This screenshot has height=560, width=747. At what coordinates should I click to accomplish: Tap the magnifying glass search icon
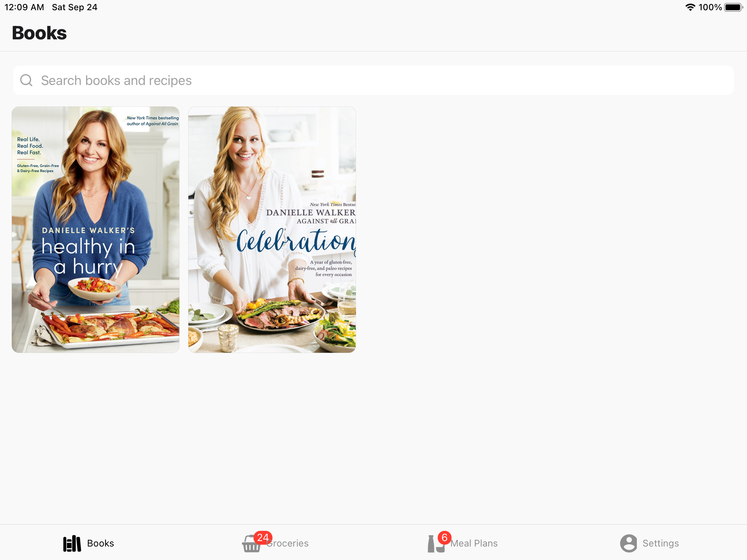click(26, 80)
